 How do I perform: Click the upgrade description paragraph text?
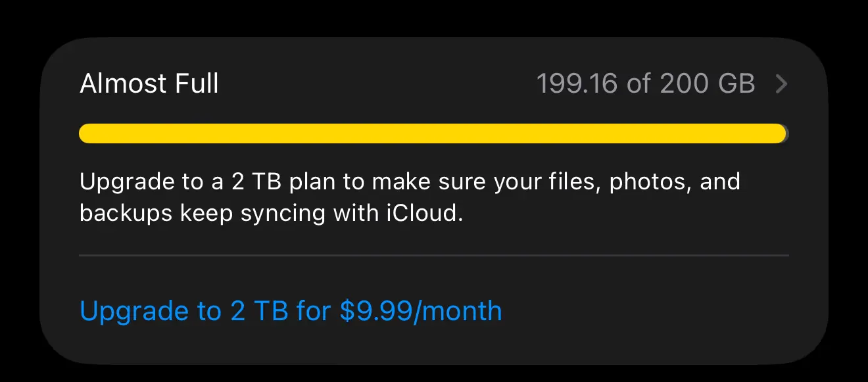[410, 197]
